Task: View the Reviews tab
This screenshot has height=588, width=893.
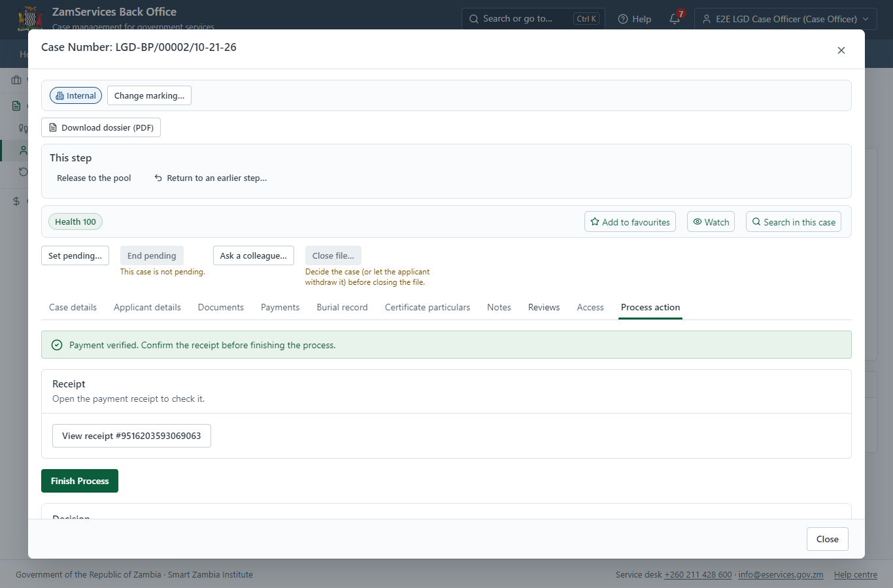Action: (544, 308)
